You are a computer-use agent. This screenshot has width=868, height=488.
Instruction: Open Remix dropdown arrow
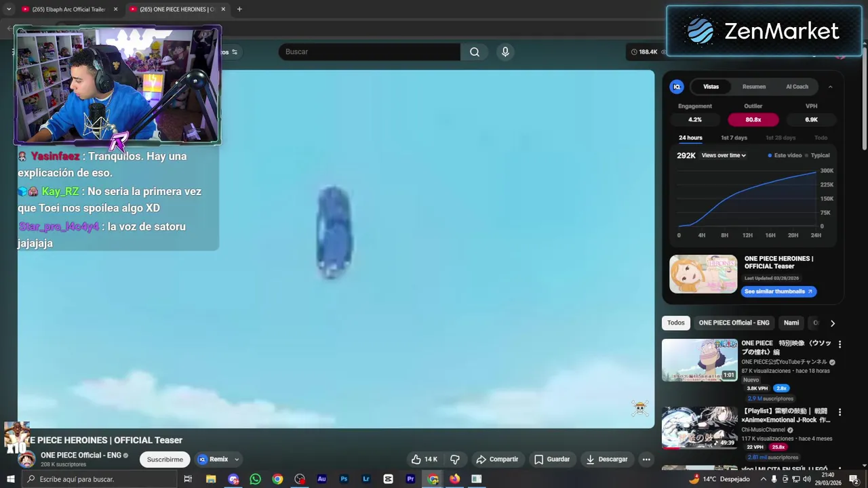pyautogui.click(x=236, y=460)
